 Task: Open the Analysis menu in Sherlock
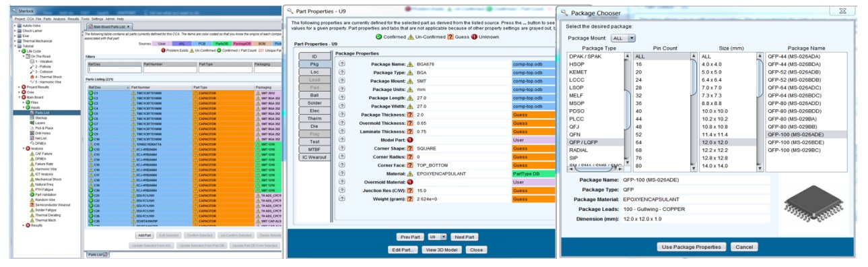tap(60, 19)
